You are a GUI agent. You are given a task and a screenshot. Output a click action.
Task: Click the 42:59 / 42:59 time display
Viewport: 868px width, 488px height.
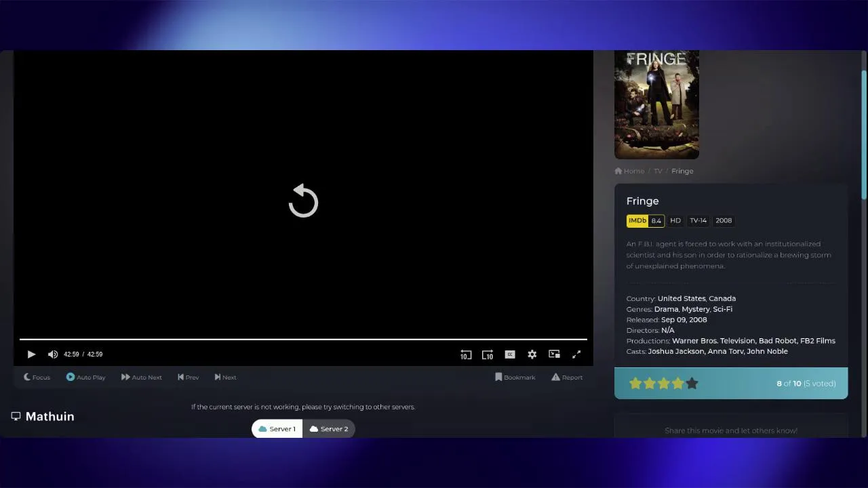click(x=83, y=354)
